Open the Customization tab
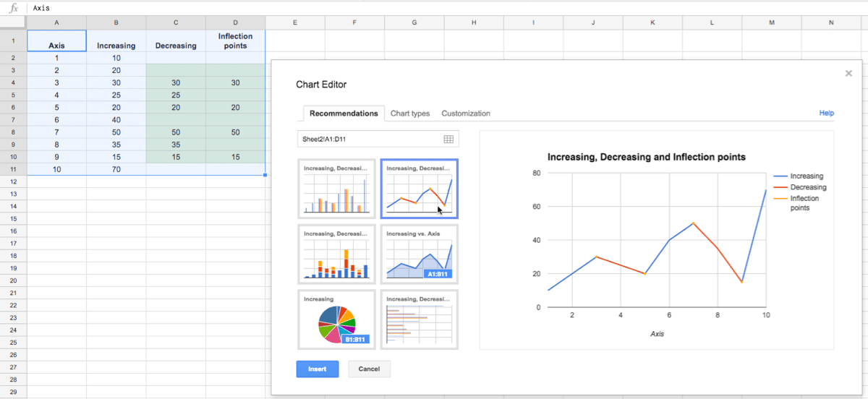 (466, 113)
